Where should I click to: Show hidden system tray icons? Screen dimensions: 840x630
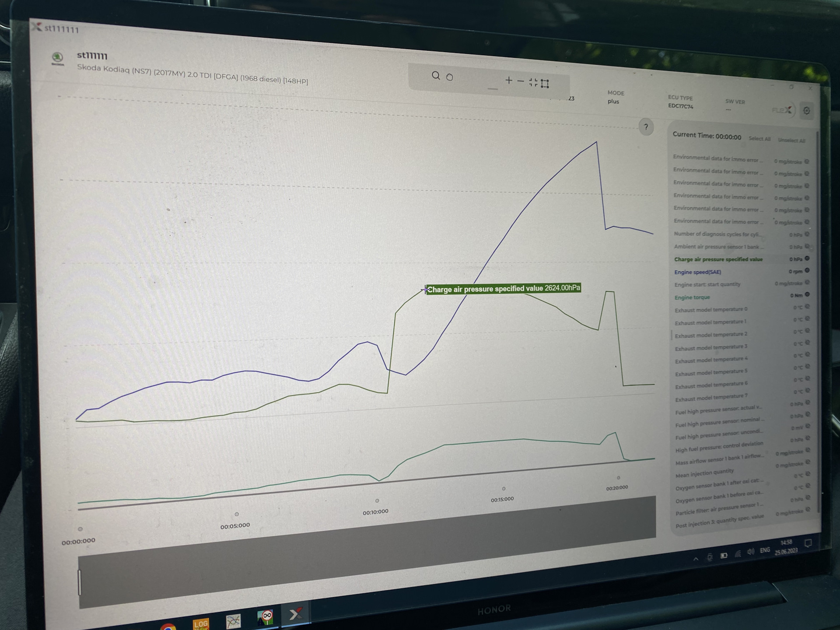pyautogui.click(x=696, y=559)
